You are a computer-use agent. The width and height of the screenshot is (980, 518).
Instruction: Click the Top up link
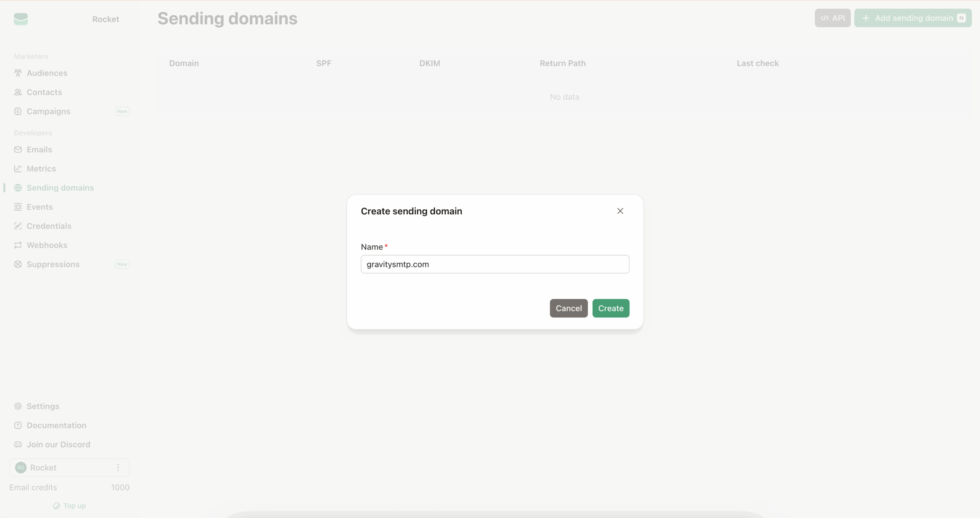[70, 506]
